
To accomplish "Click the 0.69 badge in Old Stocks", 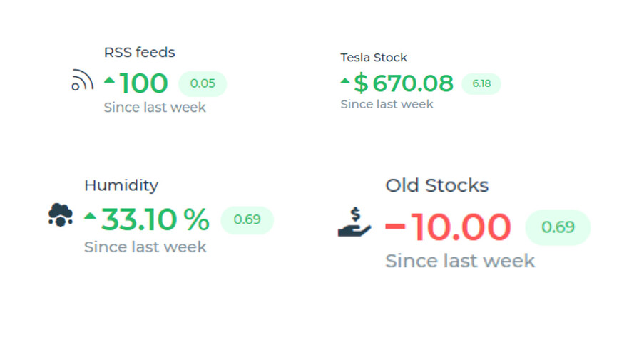I will click(x=558, y=227).
